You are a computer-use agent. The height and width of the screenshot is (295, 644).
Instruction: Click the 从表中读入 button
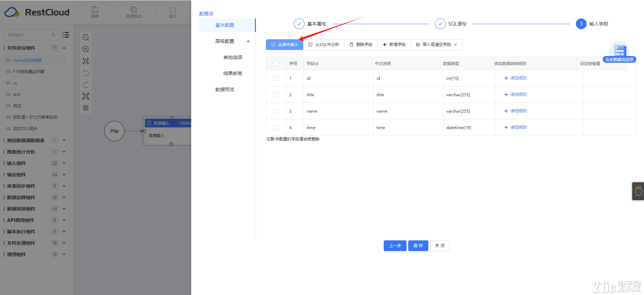pyautogui.click(x=284, y=45)
